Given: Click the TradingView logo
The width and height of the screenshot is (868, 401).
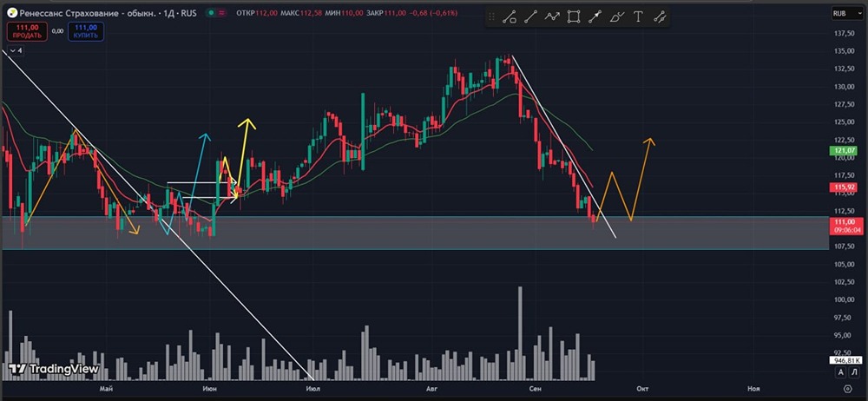Looking at the screenshot, I should tap(54, 369).
